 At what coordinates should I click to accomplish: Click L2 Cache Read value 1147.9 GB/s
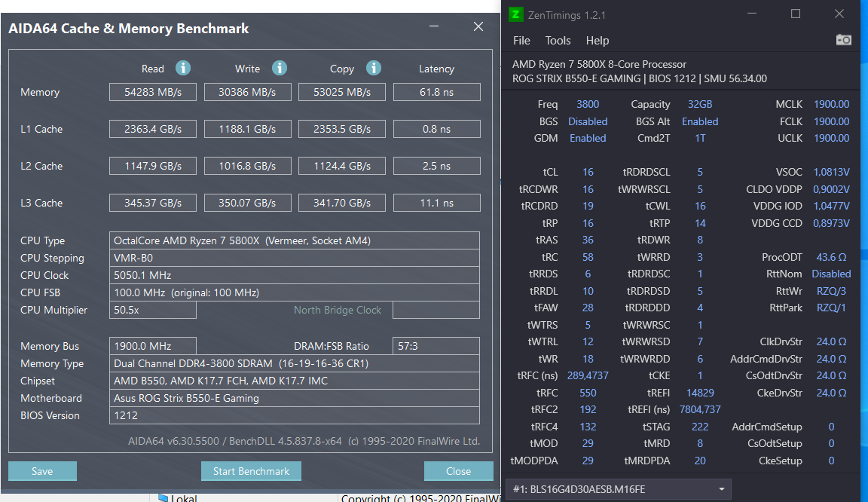coord(153,166)
